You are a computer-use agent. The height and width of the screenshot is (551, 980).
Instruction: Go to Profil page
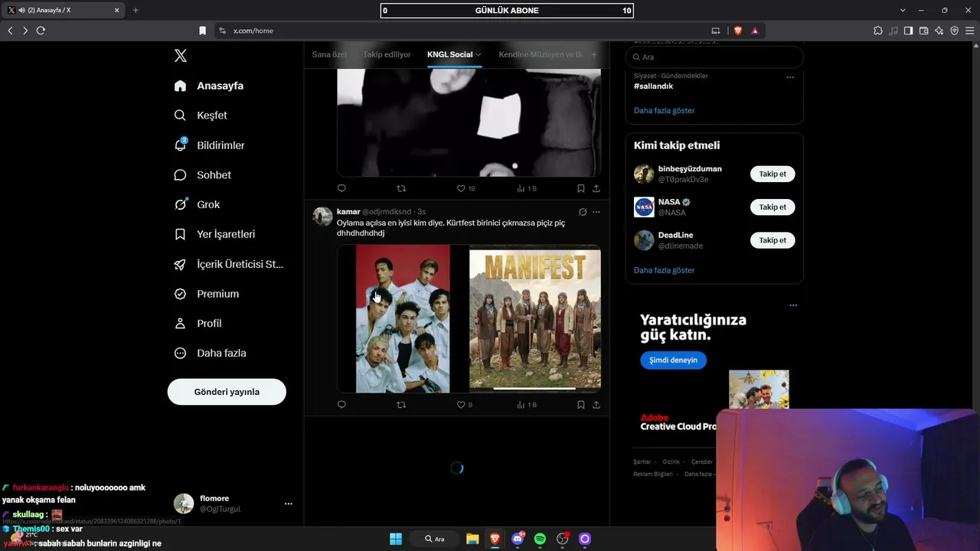click(x=198, y=324)
